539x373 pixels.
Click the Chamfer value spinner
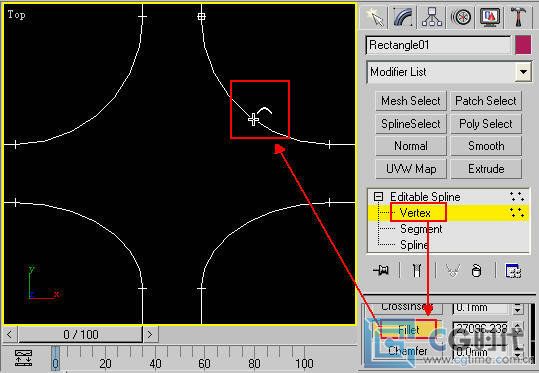point(518,352)
